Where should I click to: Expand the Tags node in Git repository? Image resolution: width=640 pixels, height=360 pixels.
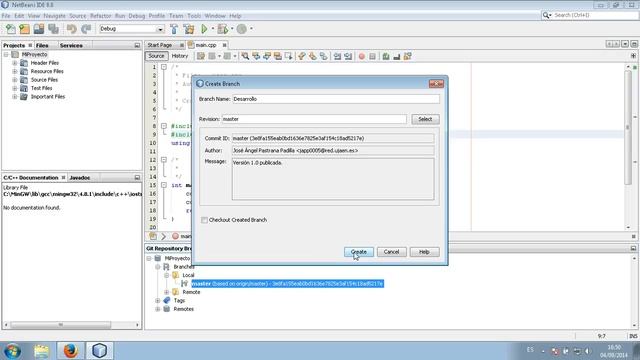tap(158, 301)
